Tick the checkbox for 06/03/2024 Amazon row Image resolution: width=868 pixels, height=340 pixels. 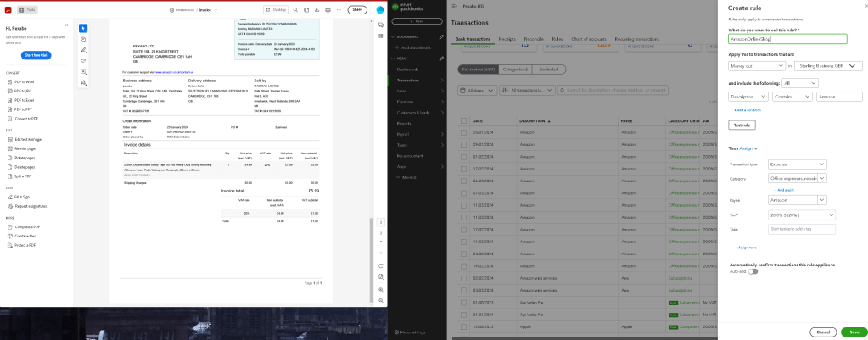[x=463, y=181]
